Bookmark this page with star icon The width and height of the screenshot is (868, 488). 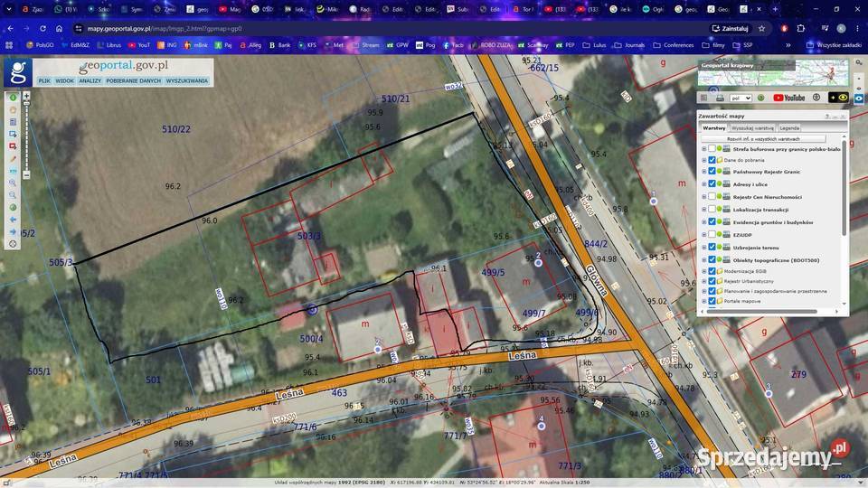point(761,28)
